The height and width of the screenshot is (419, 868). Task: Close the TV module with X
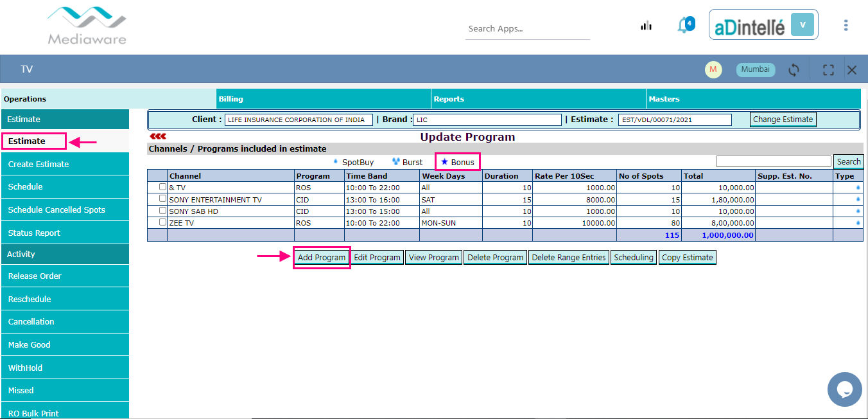pos(852,70)
